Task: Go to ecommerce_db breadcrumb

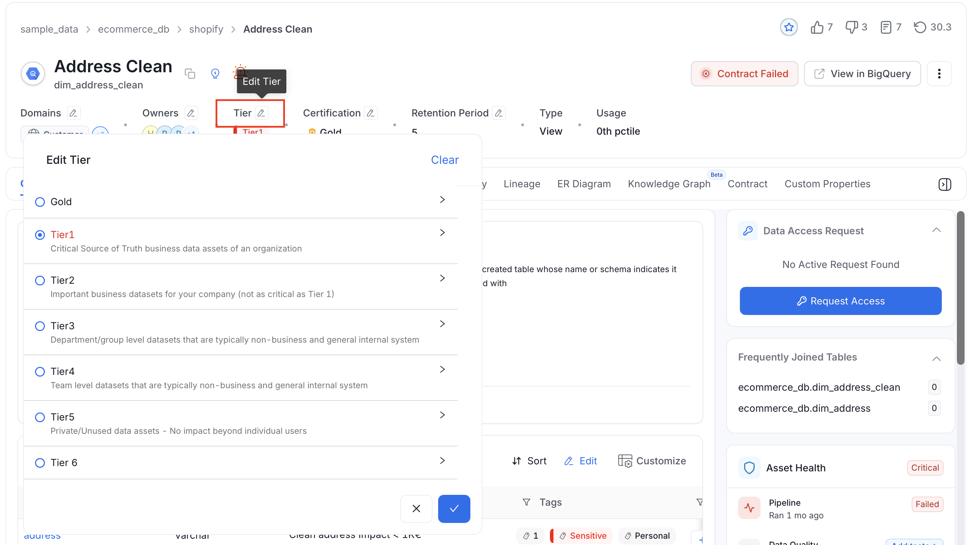Action: (134, 29)
